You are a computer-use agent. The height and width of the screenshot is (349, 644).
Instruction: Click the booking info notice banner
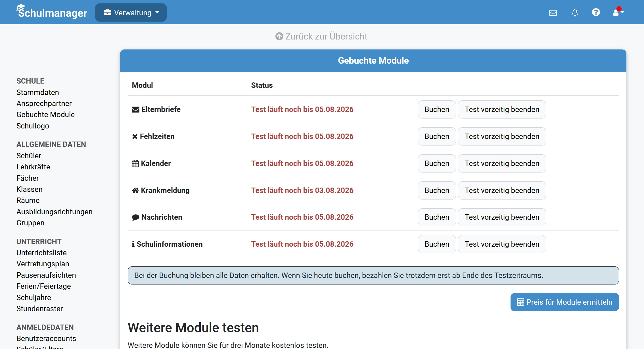373,275
